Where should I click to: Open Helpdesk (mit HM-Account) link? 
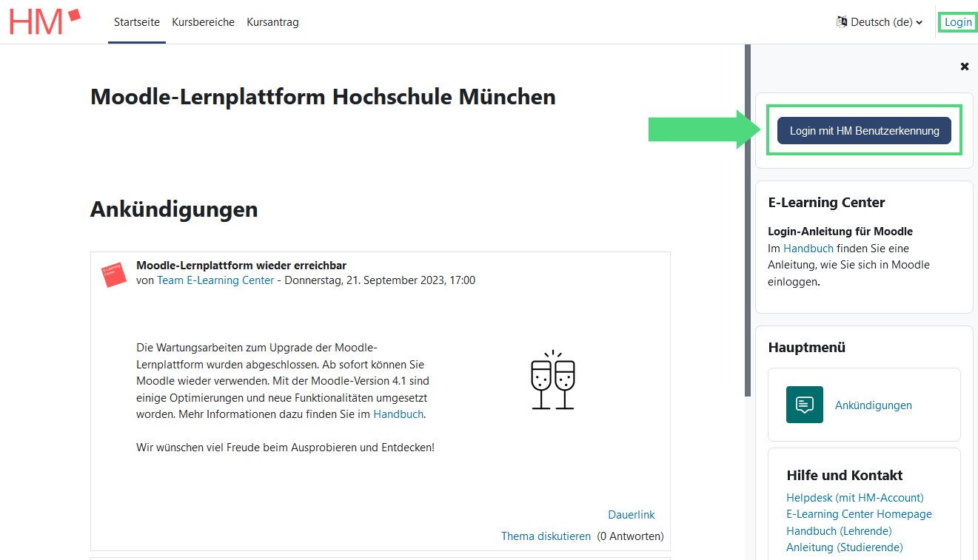pyautogui.click(x=854, y=498)
